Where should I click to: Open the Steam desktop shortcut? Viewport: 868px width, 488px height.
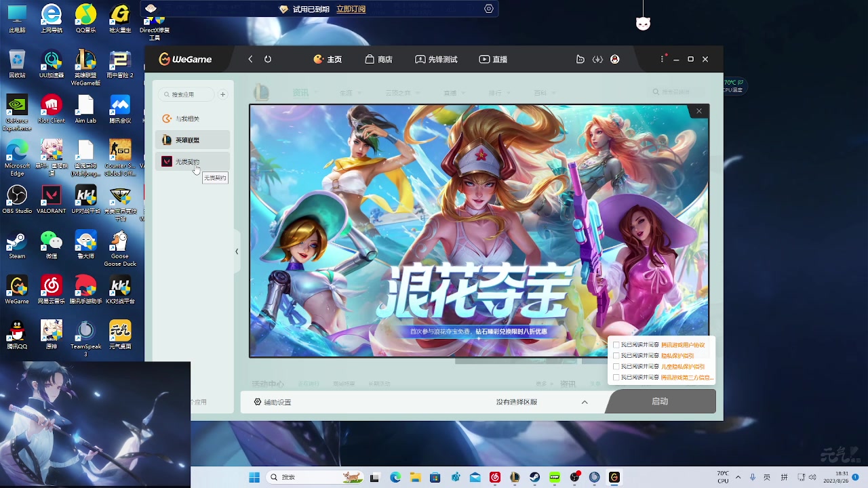pos(17,245)
